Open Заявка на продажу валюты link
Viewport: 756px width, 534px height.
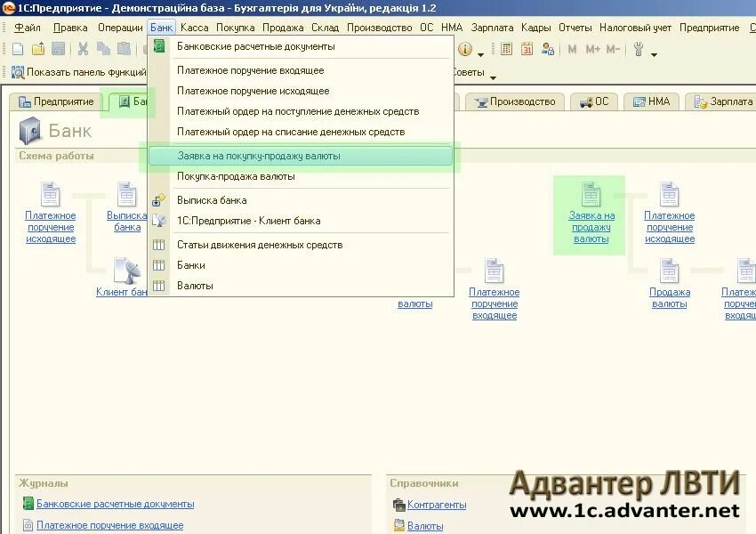[x=591, y=227]
